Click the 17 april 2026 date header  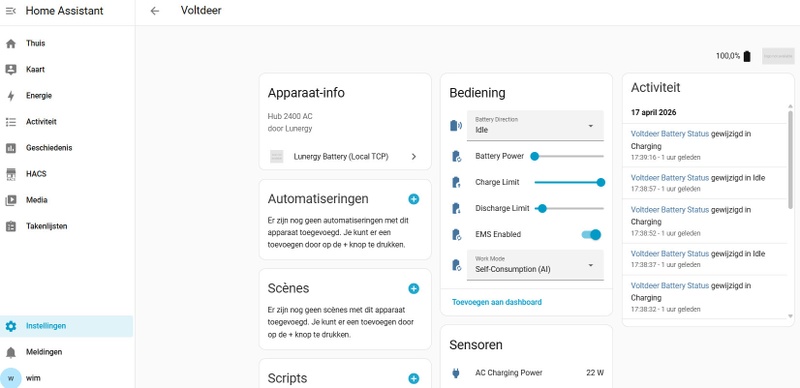tap(654, 112)
